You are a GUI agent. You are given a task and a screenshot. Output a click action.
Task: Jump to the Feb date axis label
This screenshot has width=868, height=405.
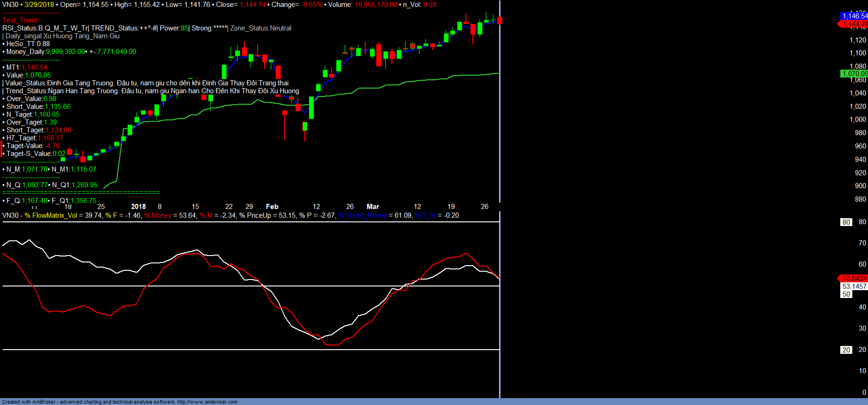pyautogui.click(x=272, y=207)
